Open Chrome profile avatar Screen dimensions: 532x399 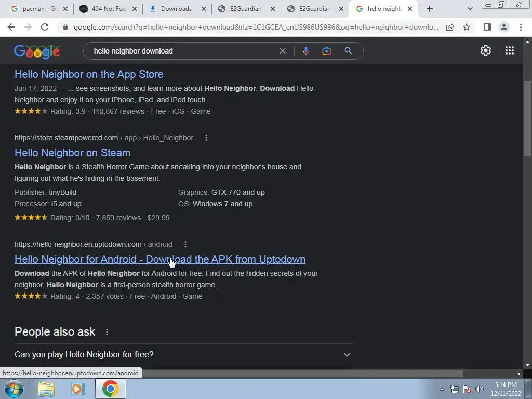[504, 27]
